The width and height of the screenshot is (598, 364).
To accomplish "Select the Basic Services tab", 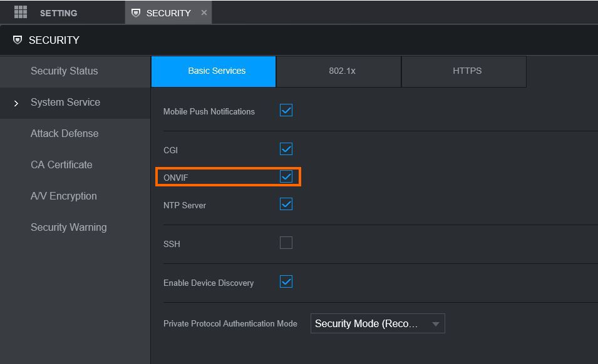I will coord(217,71).
